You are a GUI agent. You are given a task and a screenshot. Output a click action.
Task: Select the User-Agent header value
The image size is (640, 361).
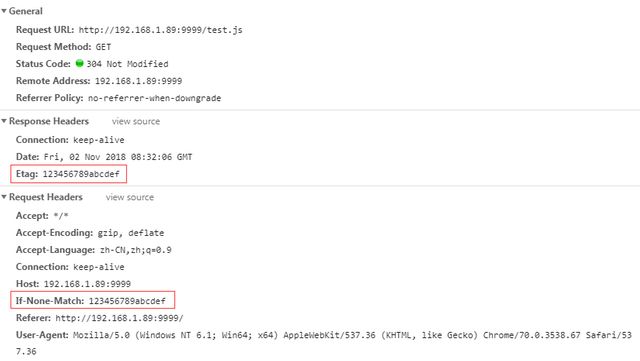(352, 335)
